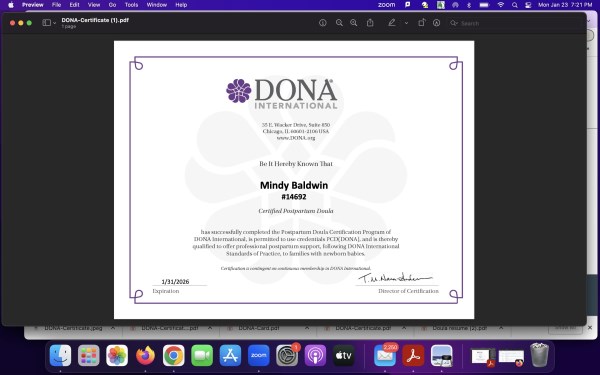600x375 pixels.
Task: Click the expiration date 1/31/2026
Action: click(x=175, y=282)
